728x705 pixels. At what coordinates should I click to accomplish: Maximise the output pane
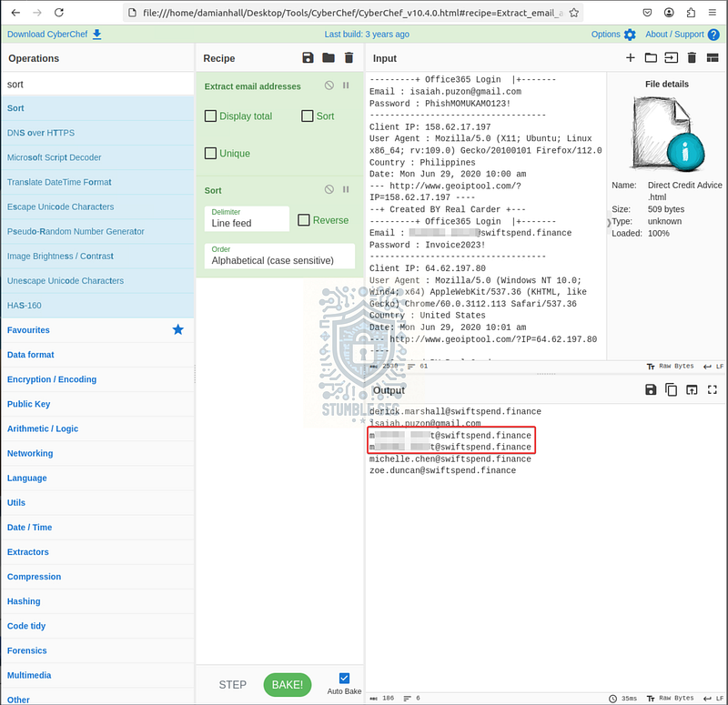click(x=713, y=389)
